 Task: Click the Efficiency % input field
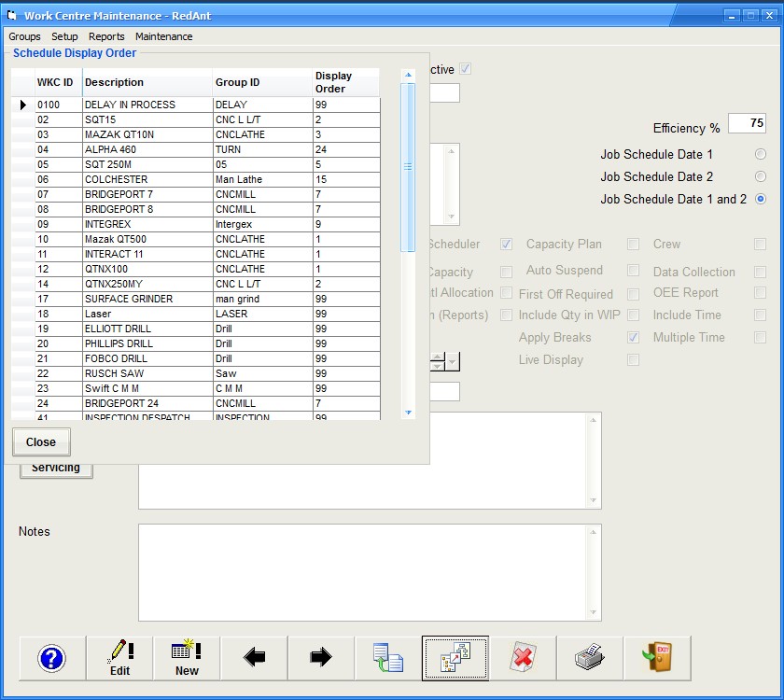pyautogui.click(x=747, y=124)
